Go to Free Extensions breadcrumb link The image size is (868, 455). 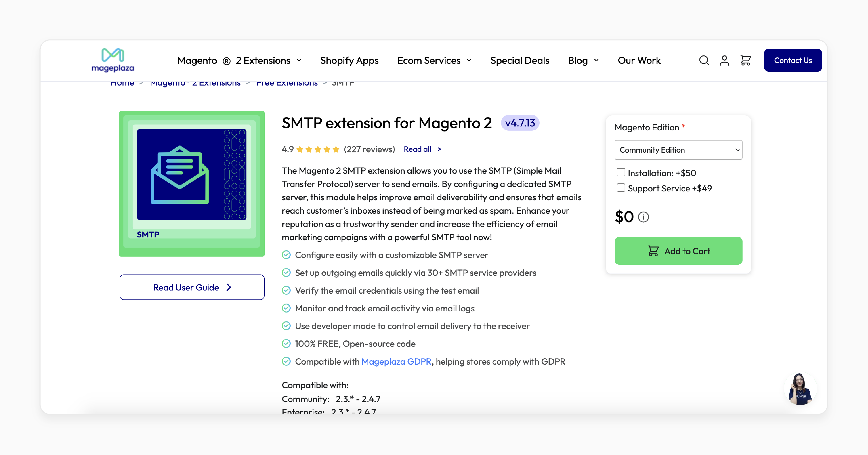[x=287, y=83]
